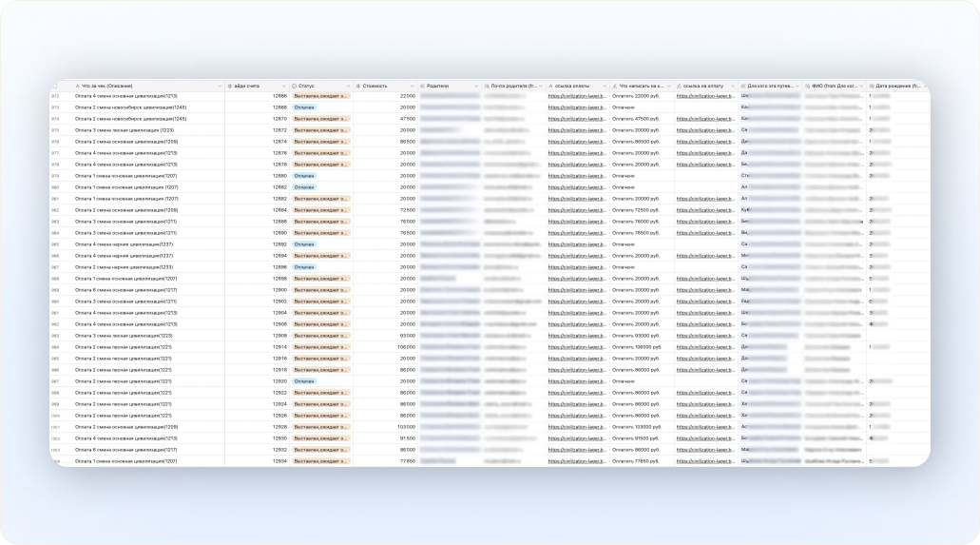The width and height of the screenshot is (980, 545).
Task: Click the linked-record icon of 'Родители' column
Action: (x=422, y=86)
